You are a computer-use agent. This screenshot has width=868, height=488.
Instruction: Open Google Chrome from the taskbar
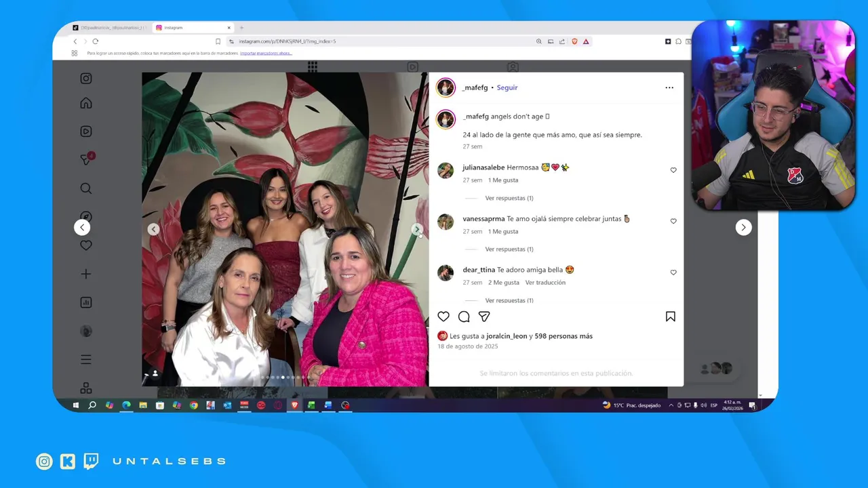point(193,405)
